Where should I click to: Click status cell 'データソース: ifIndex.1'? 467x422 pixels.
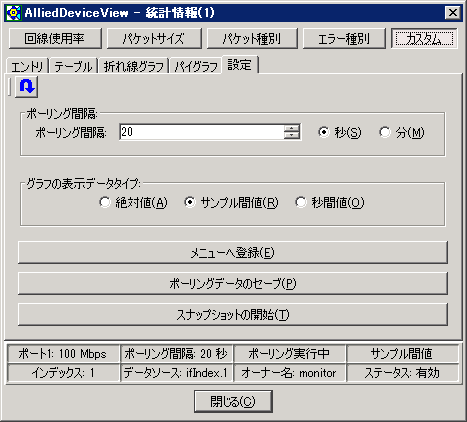pos(176,373)
